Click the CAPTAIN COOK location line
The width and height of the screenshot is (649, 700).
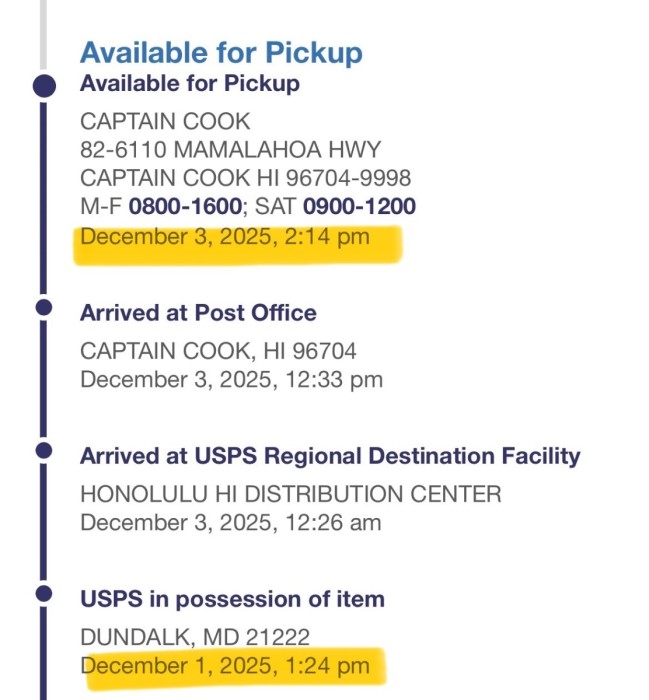tap(165, 121)
